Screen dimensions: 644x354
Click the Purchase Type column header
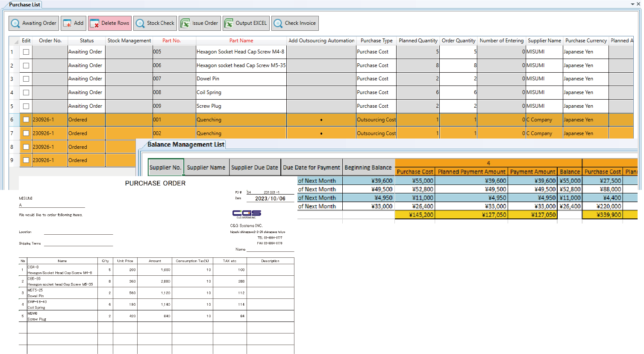376,41
